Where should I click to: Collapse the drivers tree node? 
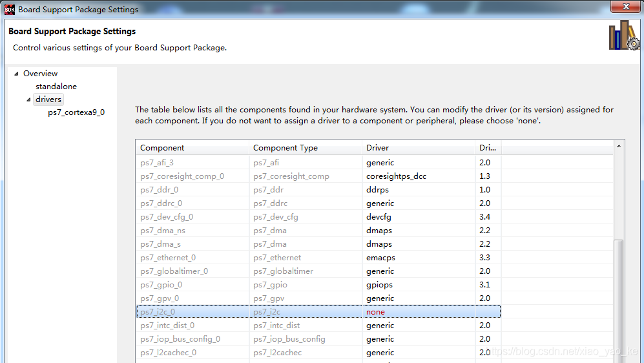point(29,99)
